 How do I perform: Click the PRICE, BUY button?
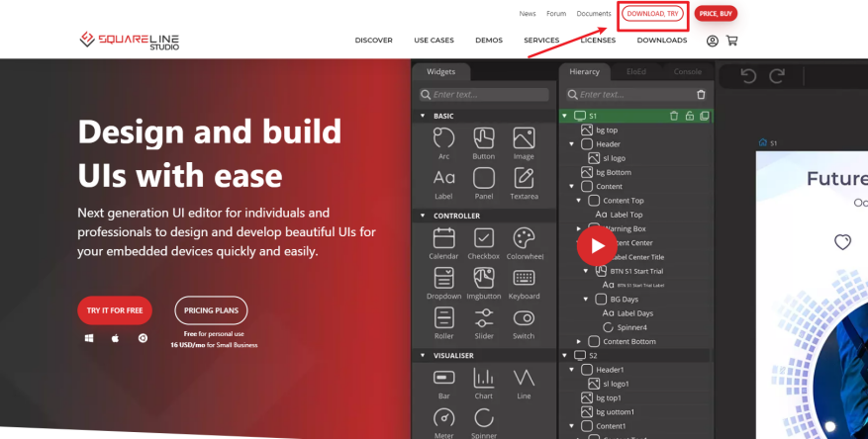tap(716, 13)
